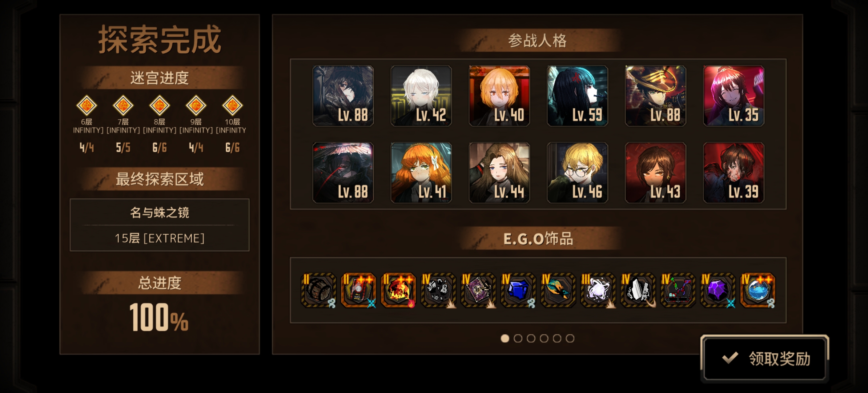This screenshot has width=868, height=393.
Task: Click the 10层 INFINITY clear badge
Action: pos(232,106)
